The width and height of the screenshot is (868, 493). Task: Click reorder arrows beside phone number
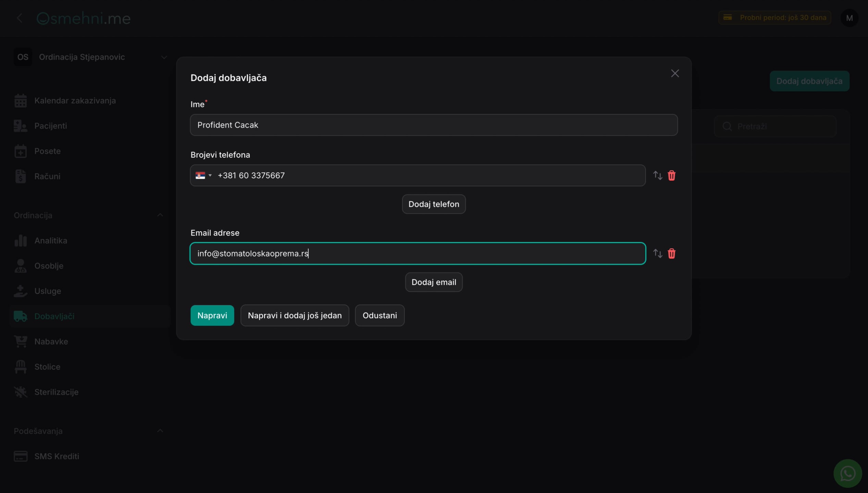tap(657, 175)
